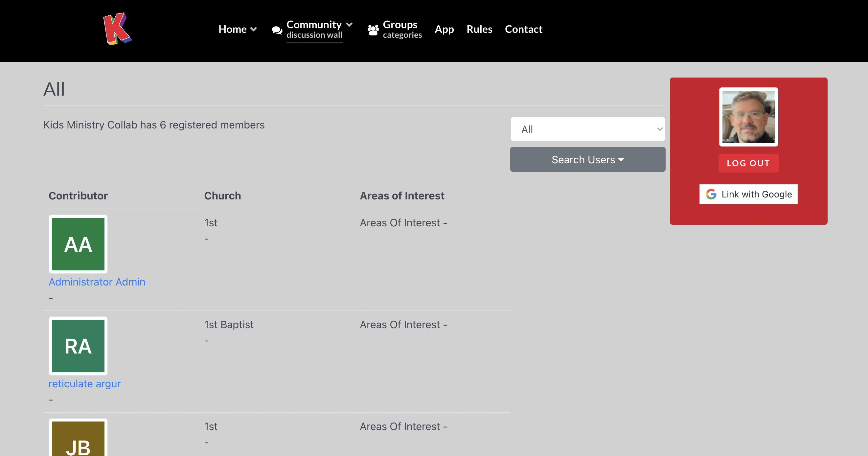Click the colorful K site logo

[x=117, y=29]
